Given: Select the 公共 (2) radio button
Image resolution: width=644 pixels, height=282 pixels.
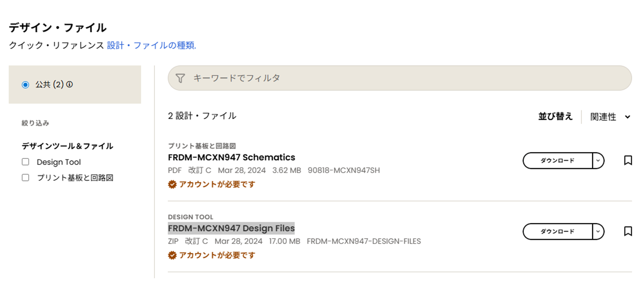Looking at the screenshot, I should (x=25, y=84).
